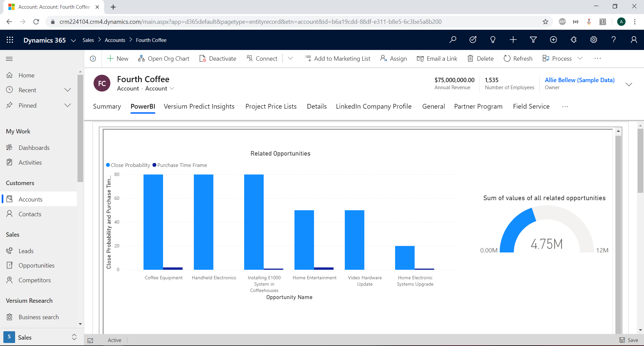
Task: Select the PowerBI tab
Action: tap(143, 106)
